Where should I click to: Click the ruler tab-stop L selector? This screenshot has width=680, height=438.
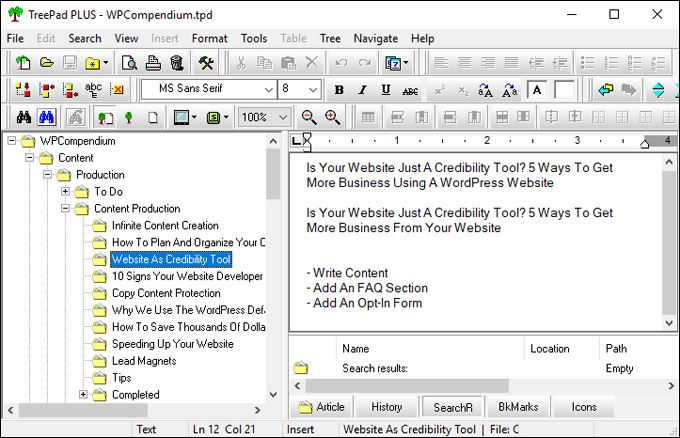(296, 141)
